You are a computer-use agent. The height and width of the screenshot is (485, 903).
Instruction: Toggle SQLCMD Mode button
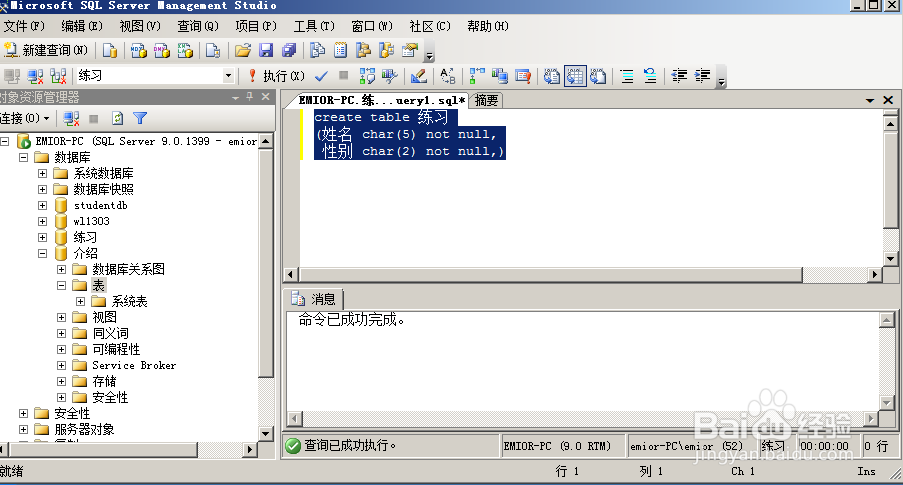[523, 76]
